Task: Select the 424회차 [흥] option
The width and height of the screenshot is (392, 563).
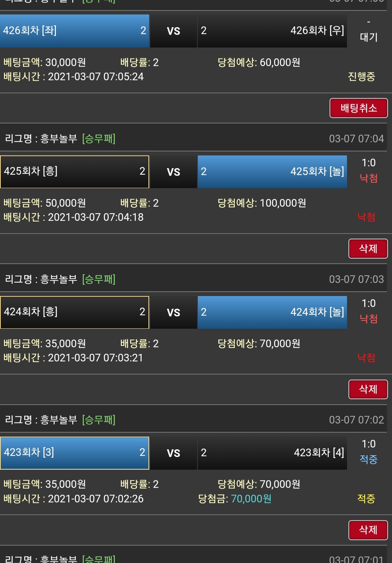Action: [74, 312]
